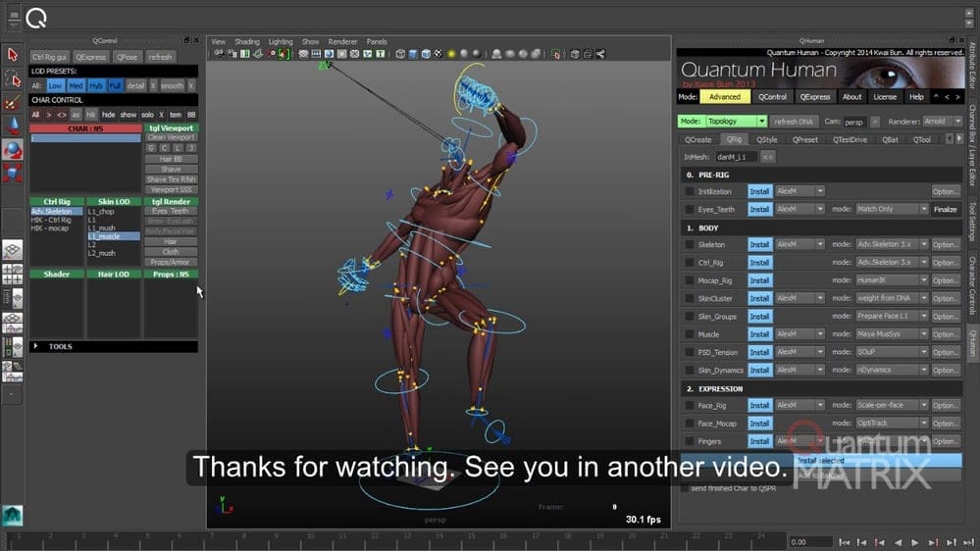Enable the Face_Rig checkbox
The height and width of the screenshot is (551, 980).
690,406
